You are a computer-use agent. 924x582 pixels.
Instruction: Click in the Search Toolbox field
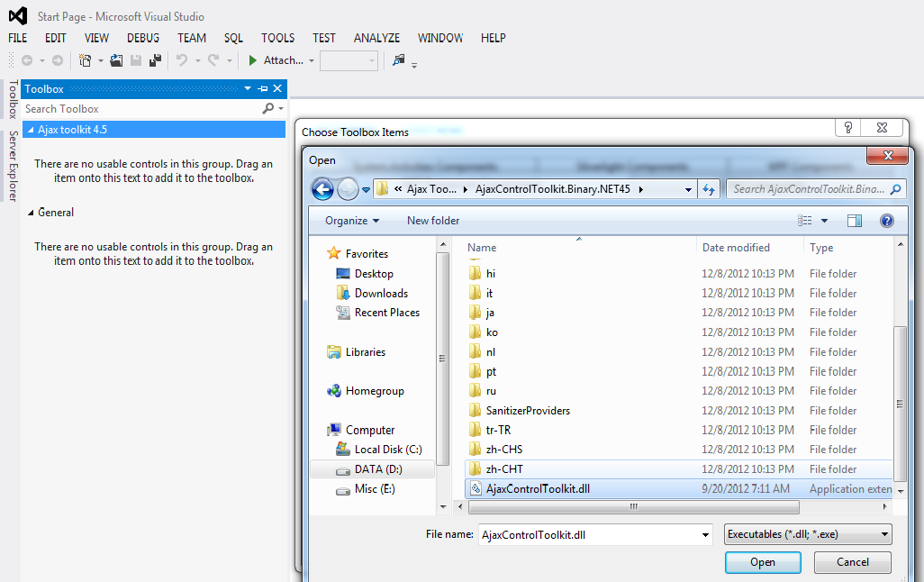(141, 108)
